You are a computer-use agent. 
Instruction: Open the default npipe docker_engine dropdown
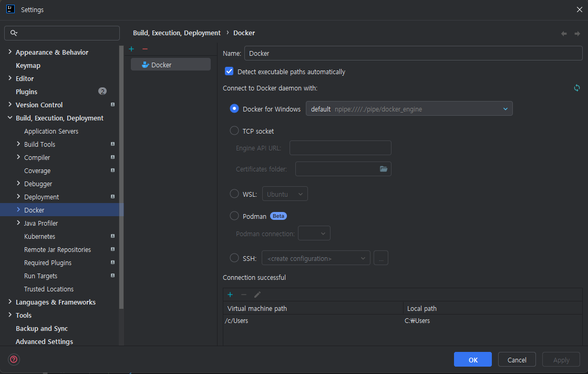tap(409, 108)
